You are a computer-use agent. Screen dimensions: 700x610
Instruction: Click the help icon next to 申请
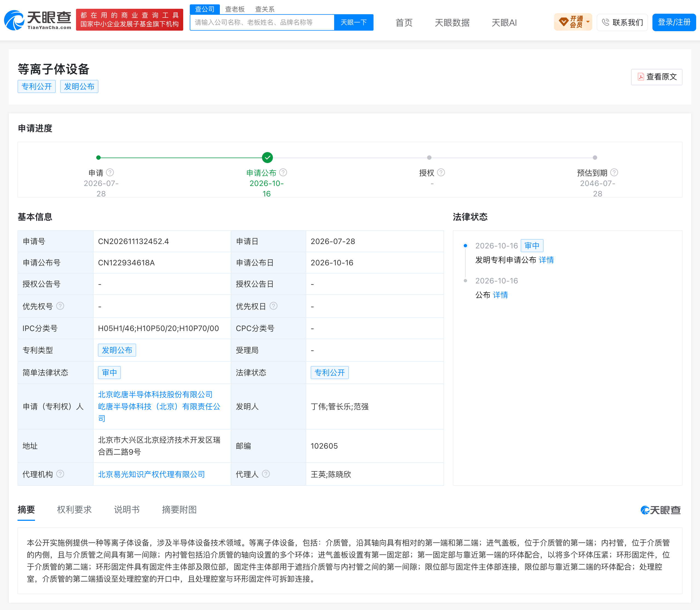pyautogui.click(x=110, y=173)
